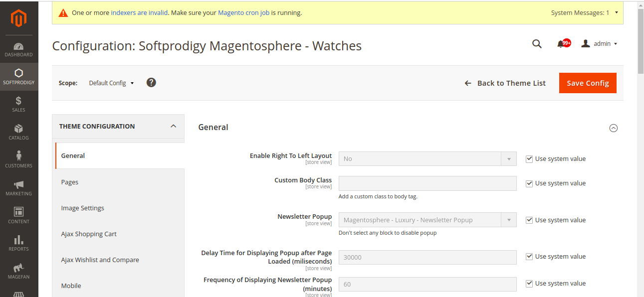
Task: Follow the Magento cron job link
Action: coord(243,13)
